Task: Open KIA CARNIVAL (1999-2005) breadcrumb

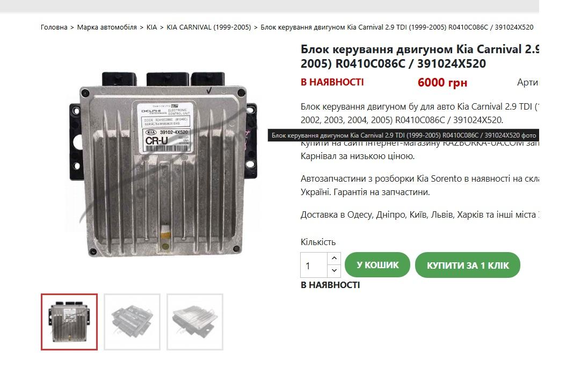Action: 208,27
